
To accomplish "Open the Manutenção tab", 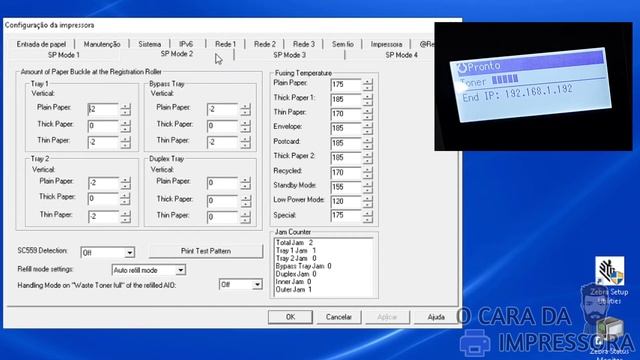I will click(x=102, y=44).
